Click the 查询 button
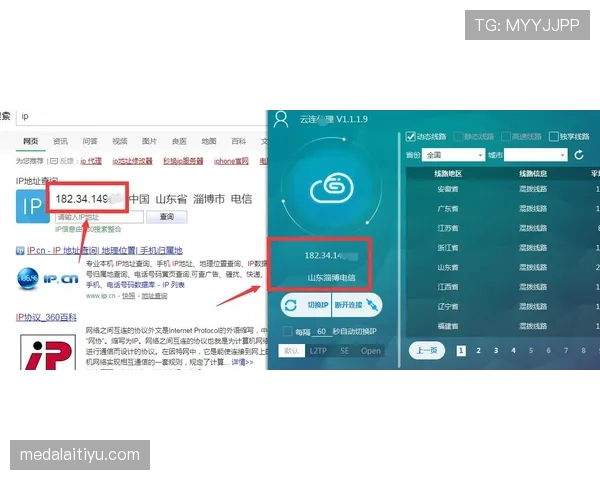The image size is (600, 480). [167, 217]
